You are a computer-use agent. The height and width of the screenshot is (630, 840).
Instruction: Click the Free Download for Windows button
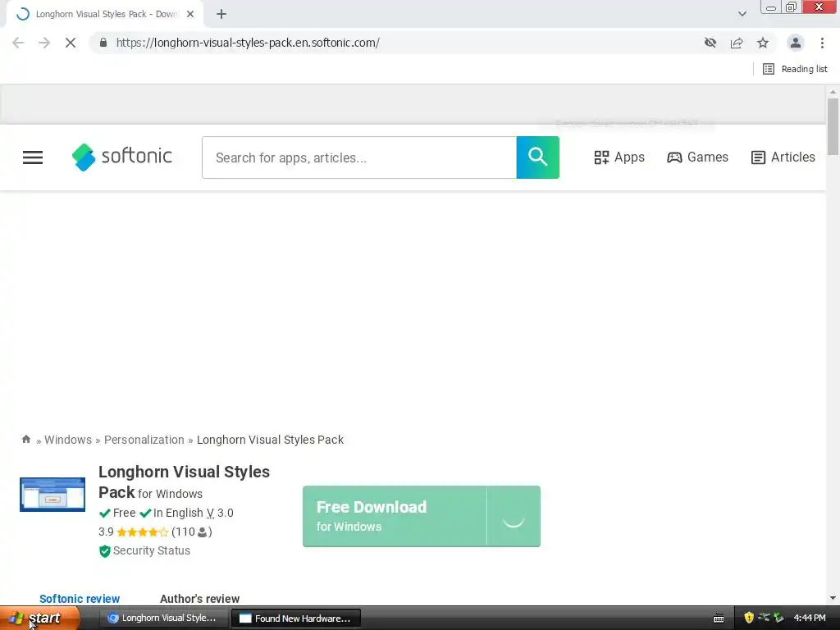coord(395,517)
